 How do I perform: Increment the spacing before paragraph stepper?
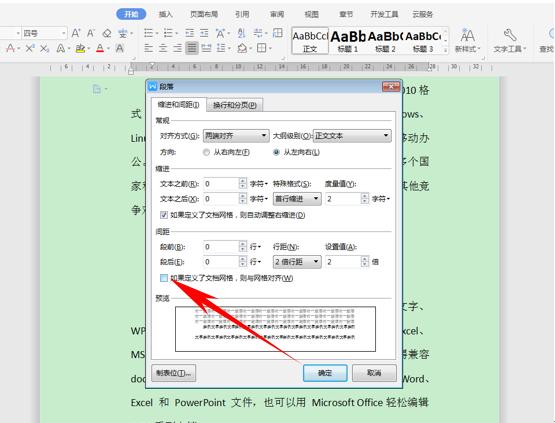click(243, 244)
